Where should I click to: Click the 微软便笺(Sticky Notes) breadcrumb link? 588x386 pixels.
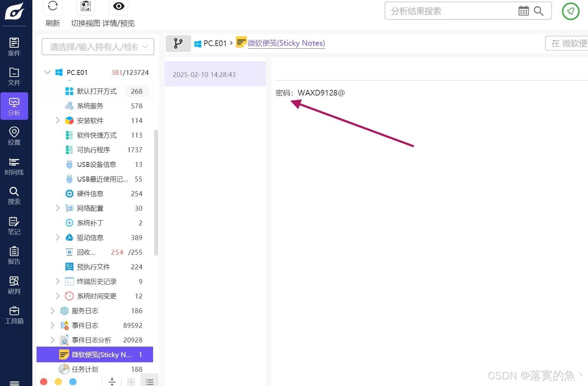(286, 43)
